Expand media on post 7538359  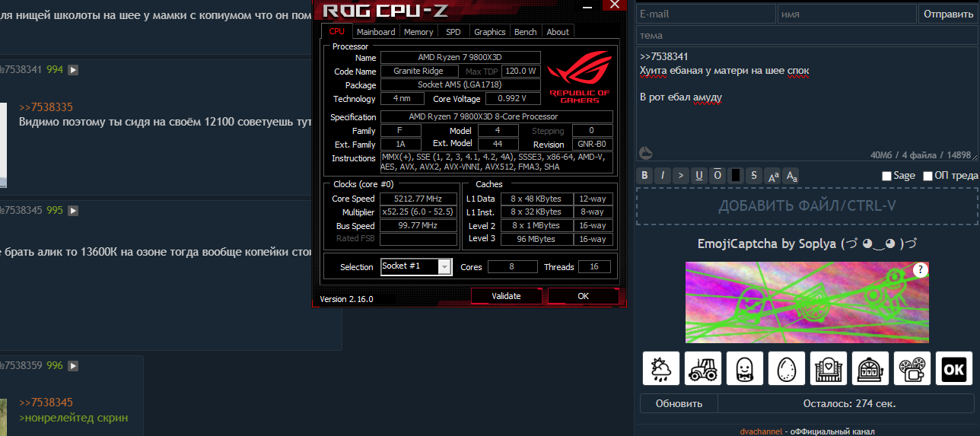pos(73,366)
